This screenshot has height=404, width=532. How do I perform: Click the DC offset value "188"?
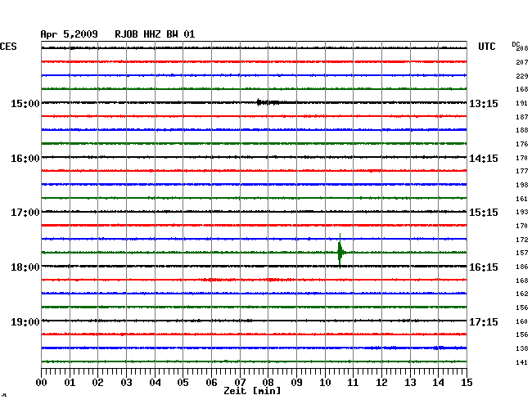pyautogui.click(x=522, y=130)
